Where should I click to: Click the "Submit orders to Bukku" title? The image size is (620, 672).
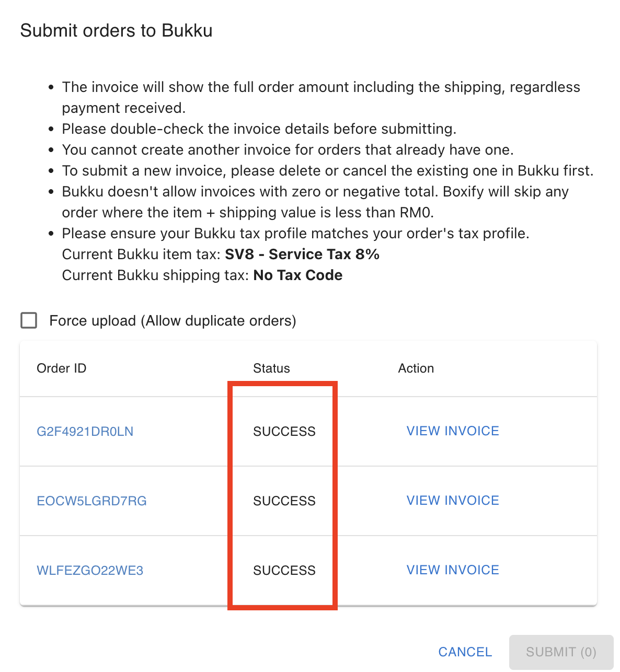click(117, 31)
